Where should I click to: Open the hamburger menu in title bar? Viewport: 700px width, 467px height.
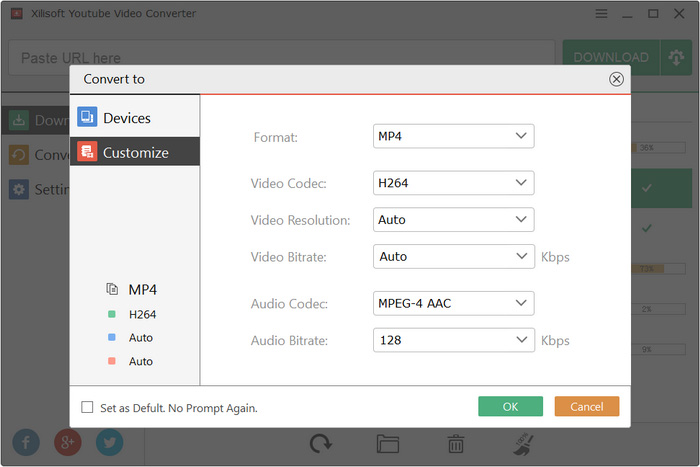[x=601, y=14]
